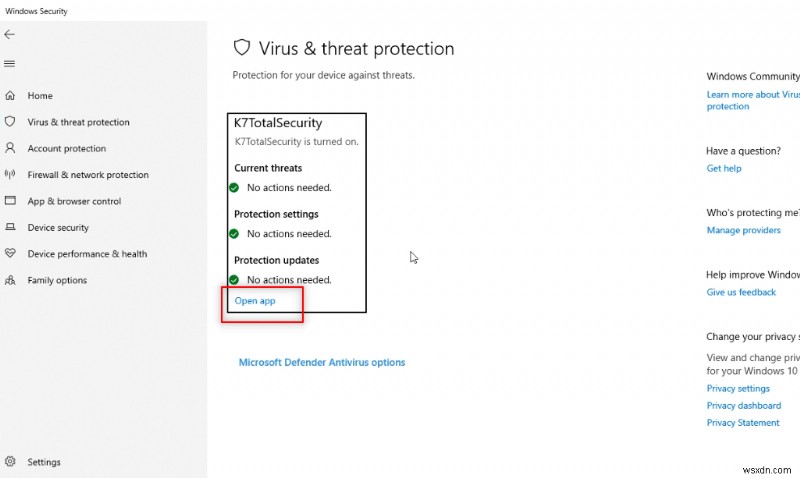Click the Settings gear icon
The width and height of the screenshot is (800, 478).
coord(10,462)
